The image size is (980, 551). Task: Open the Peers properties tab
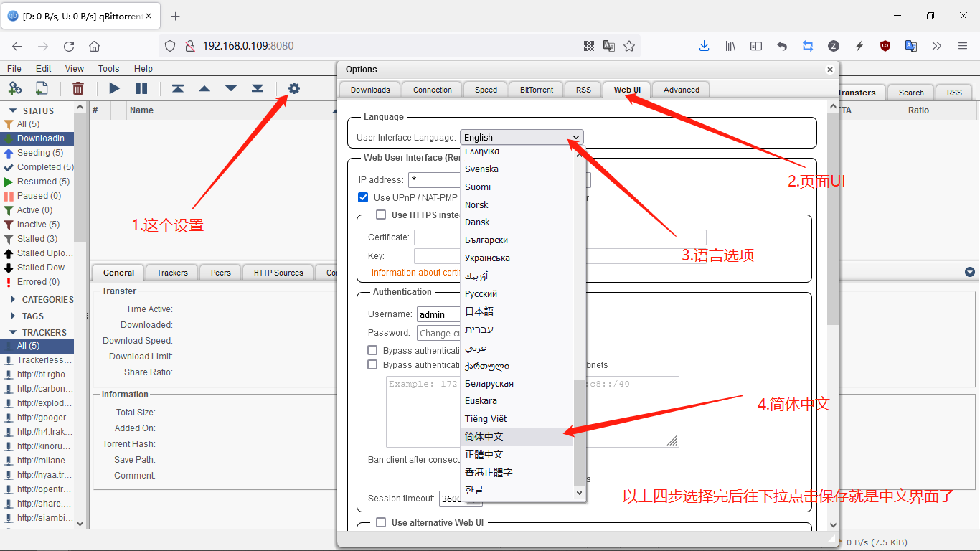(221, 273)
